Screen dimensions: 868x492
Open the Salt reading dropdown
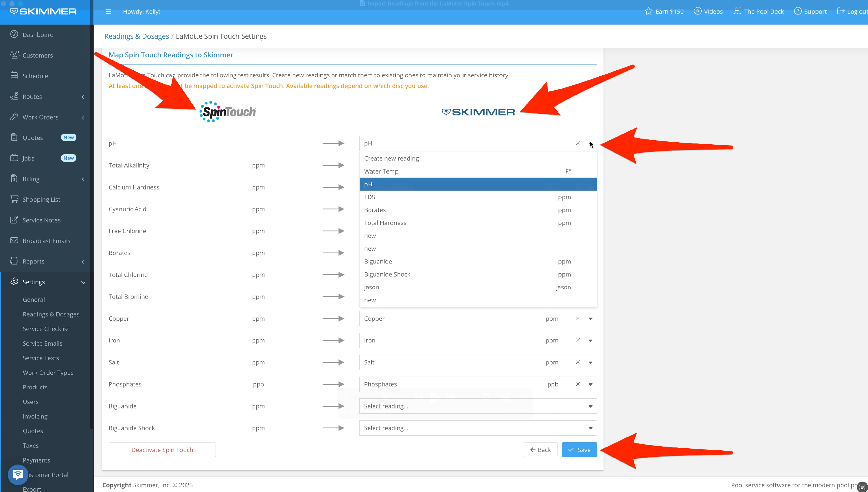pos(590,362)
